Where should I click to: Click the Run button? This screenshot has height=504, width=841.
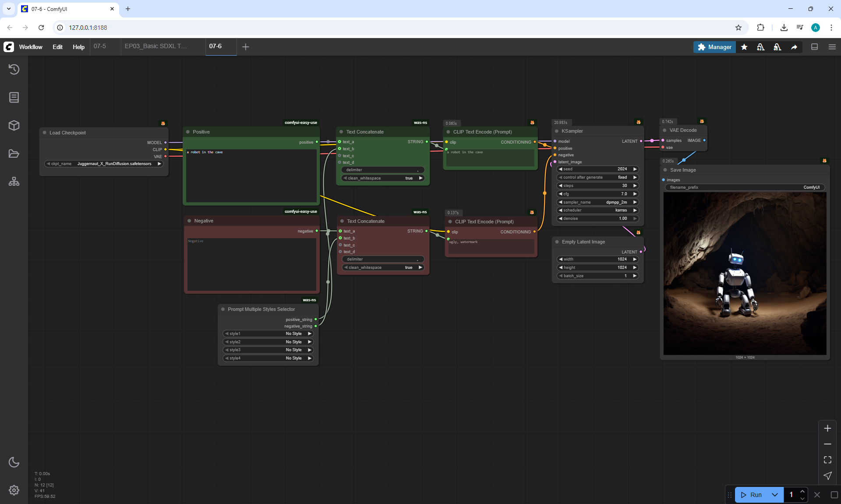[x=752, y=495]
